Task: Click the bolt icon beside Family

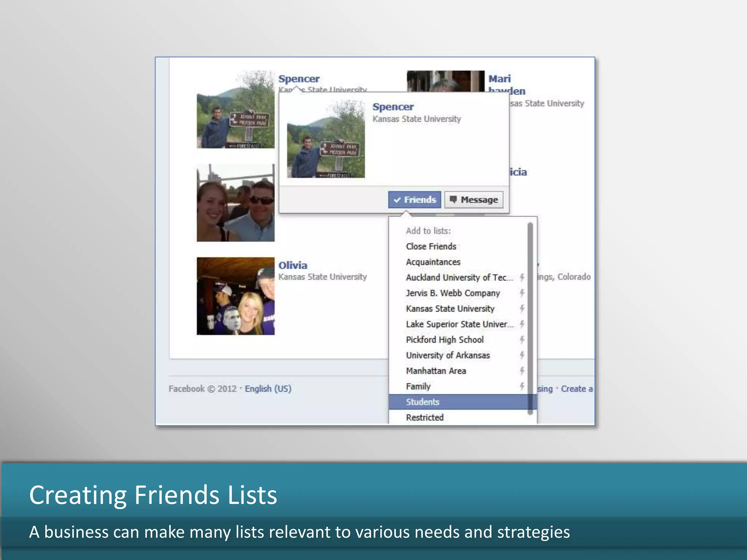Action: [x=522, y=386]
